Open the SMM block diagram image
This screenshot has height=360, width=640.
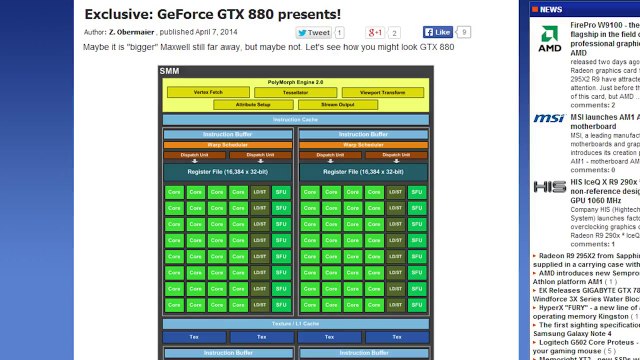tap(296, 213)
